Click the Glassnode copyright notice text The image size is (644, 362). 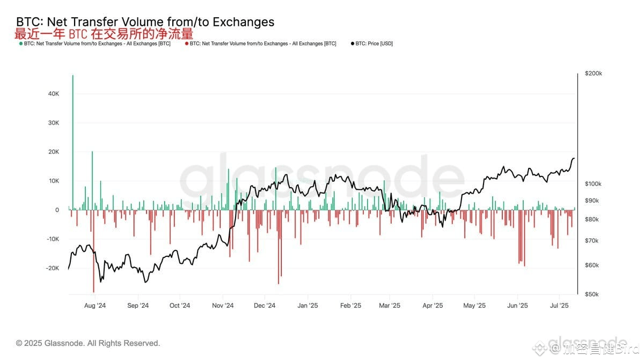(x=88, y=343)
